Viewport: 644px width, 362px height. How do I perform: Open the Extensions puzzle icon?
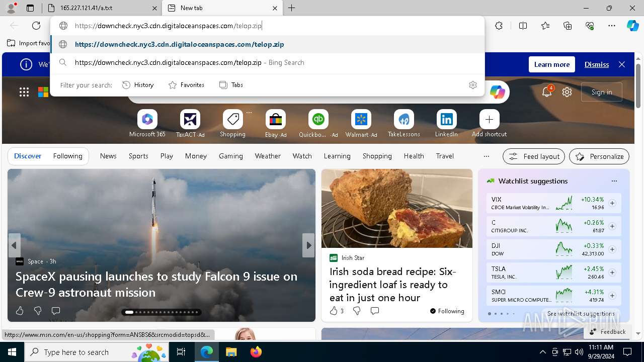pyautogui.click(x=499, y=26)
